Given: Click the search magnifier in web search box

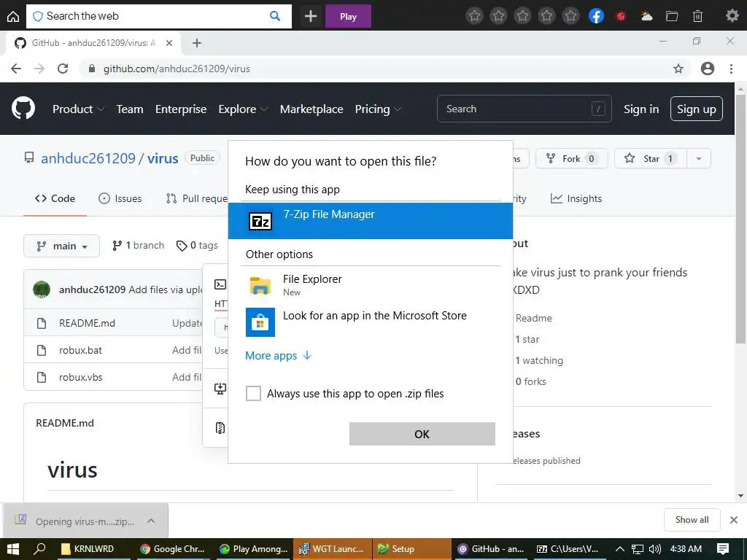Looking at the screenshot, I should coord(275,16).
